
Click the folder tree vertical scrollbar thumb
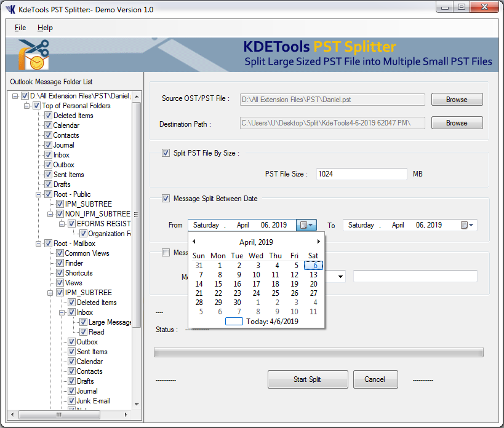point(137,215)
